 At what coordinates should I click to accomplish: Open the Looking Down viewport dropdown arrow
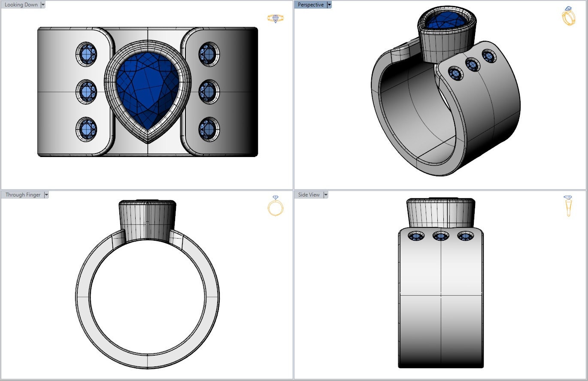(43, 5)
